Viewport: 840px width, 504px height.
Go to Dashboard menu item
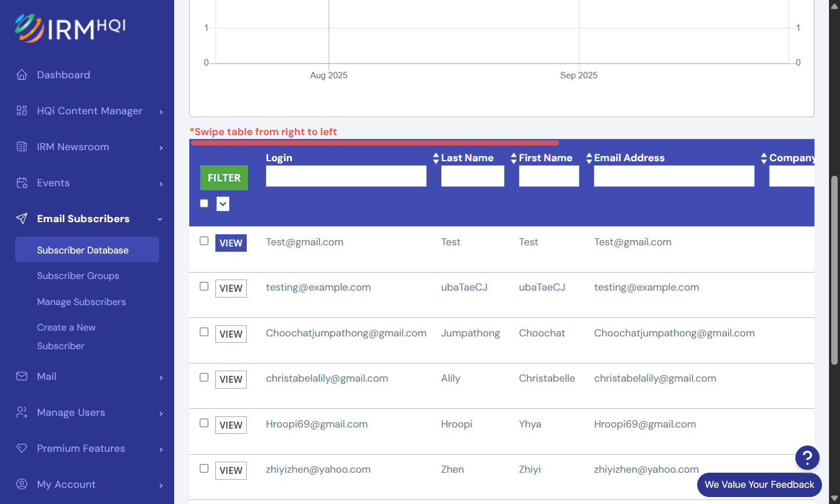(x=63, y=75)
